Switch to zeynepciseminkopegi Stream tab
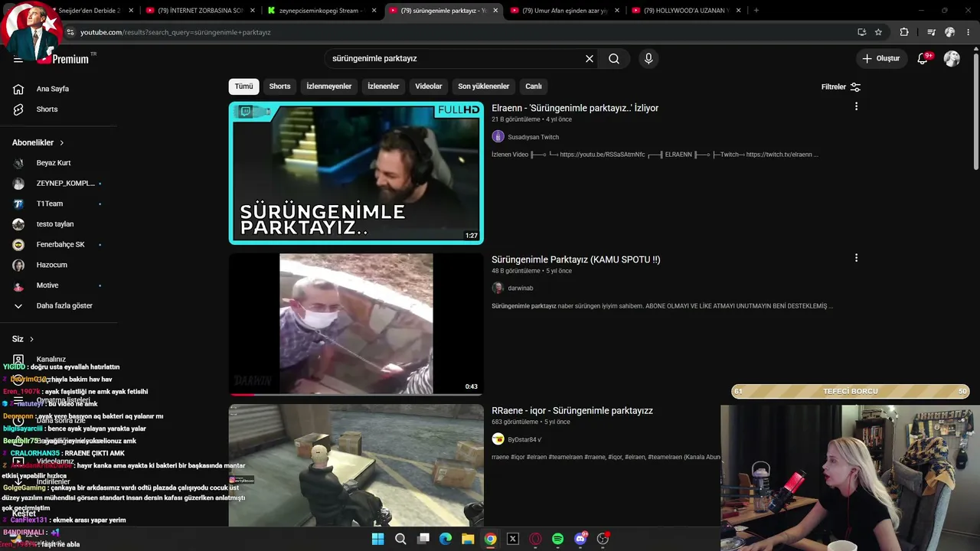 pos(322,11)
